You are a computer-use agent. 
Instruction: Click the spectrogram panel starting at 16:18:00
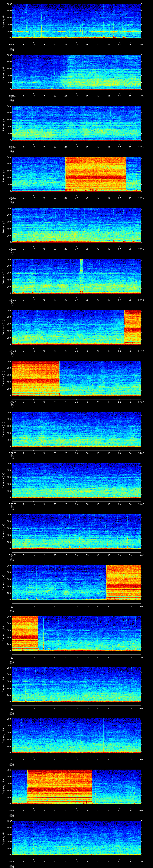tap(76, 225)
